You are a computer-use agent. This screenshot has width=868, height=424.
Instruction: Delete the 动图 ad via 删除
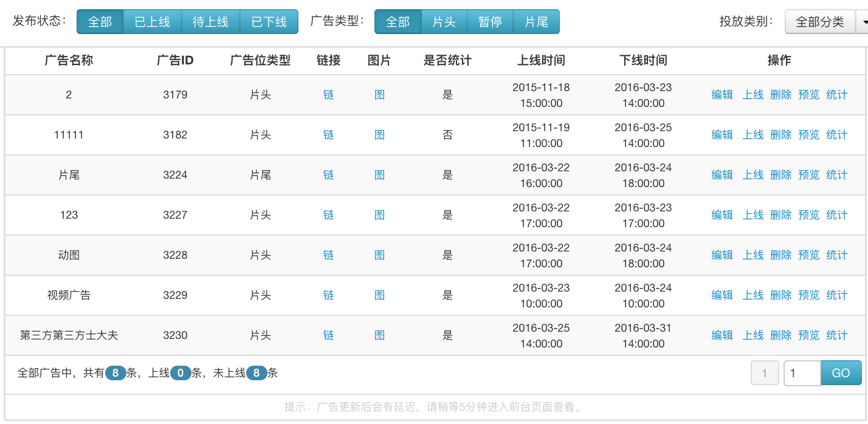point(780,255)
